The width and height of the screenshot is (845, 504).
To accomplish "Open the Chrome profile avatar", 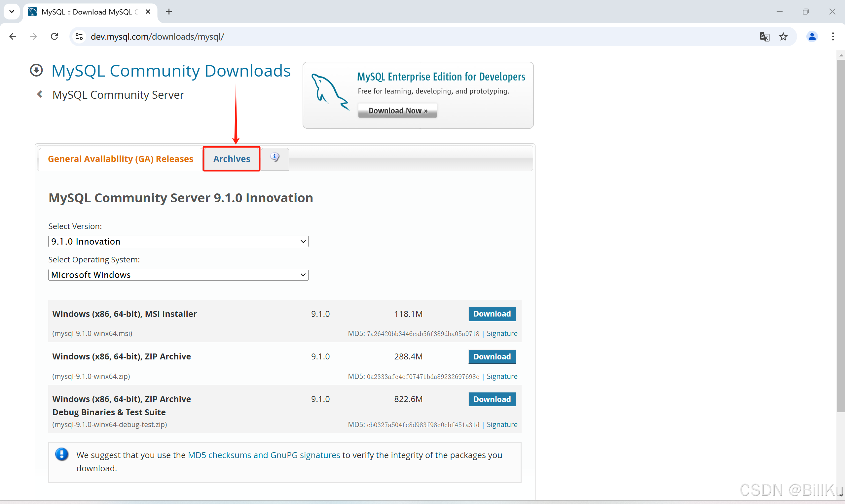I will point(812,36).
